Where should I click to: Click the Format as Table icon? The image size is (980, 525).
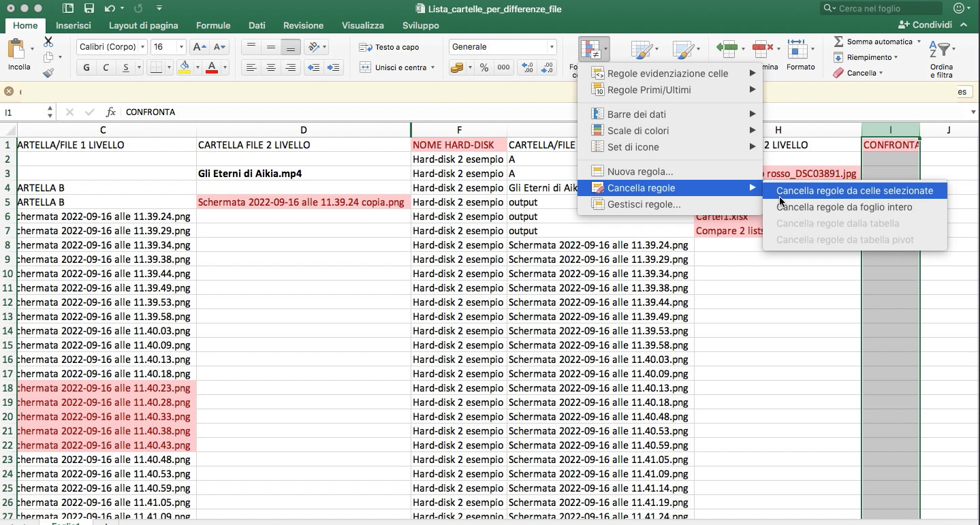[640, 50]
